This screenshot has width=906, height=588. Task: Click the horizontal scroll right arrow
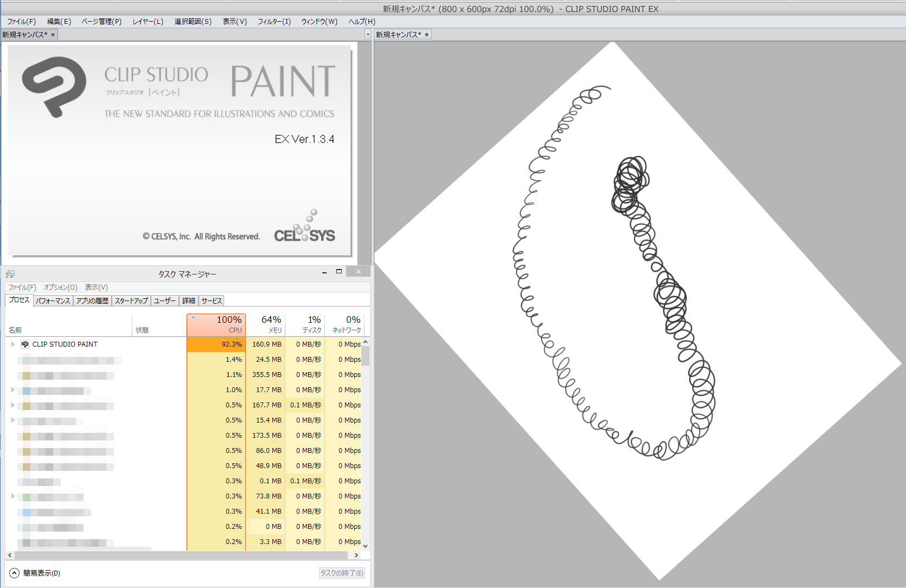coord(356,555)
